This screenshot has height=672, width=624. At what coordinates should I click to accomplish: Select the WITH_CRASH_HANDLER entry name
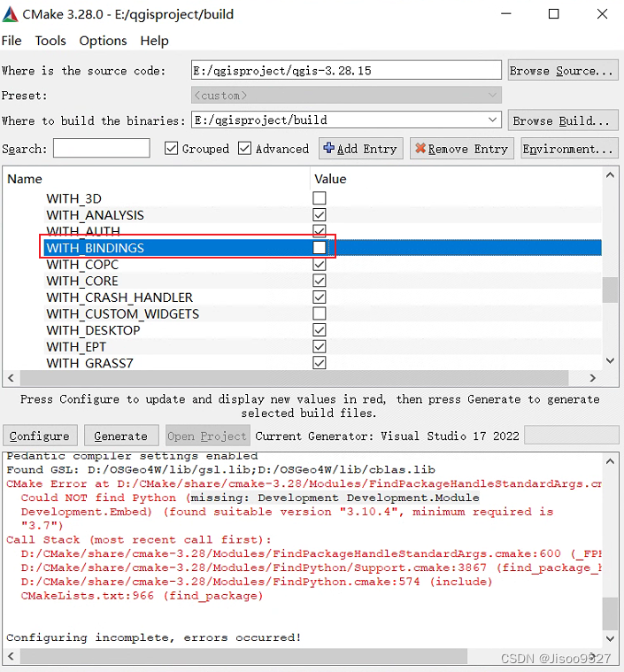click(119, 297)
